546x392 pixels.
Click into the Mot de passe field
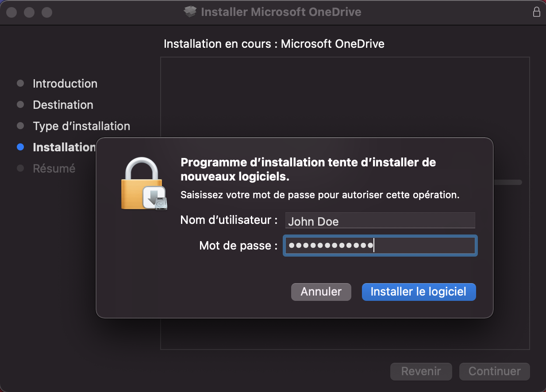[380, 246]
